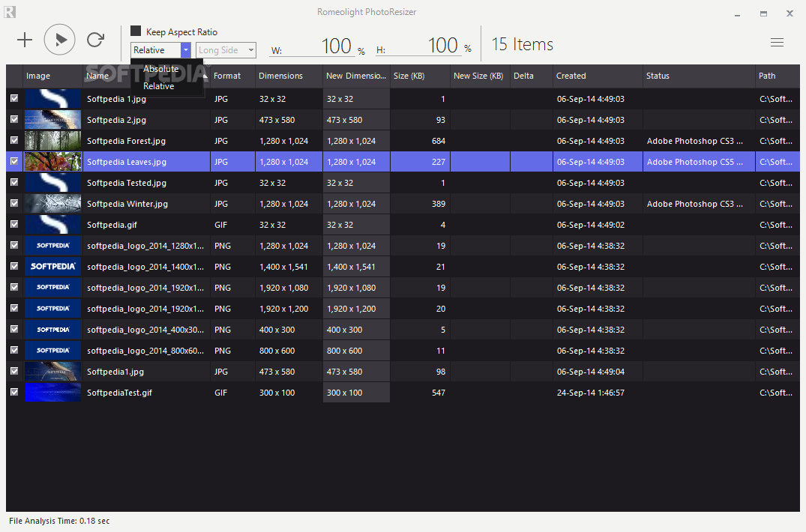Viewport: 806px width, 532px height.
Task: Select softpedia_logo_2014_1400x1... file name
Action: tap(145, 267)
